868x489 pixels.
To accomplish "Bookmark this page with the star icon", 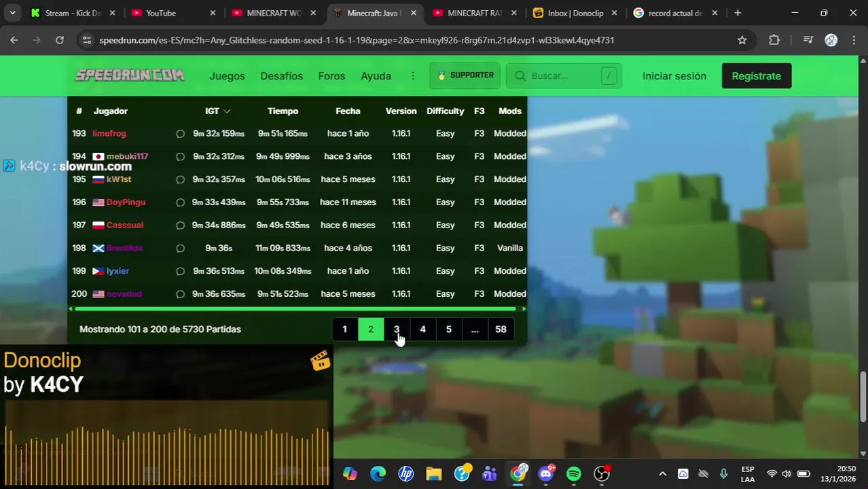I will 742,40.
